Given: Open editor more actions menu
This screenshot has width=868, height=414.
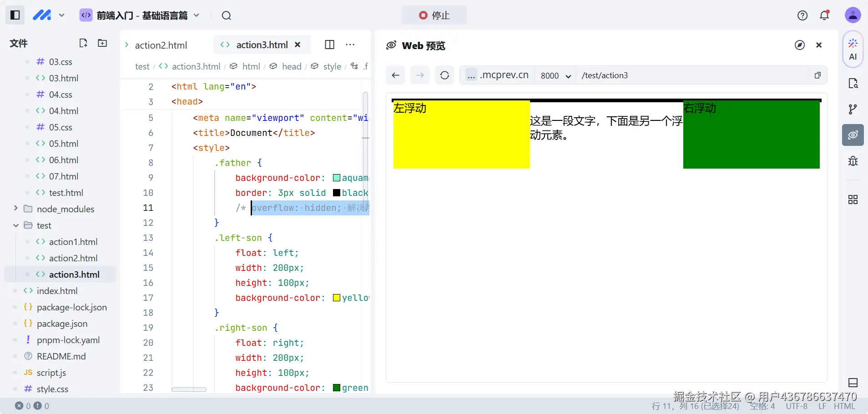Looking at the screenshot, I should 350,45.
